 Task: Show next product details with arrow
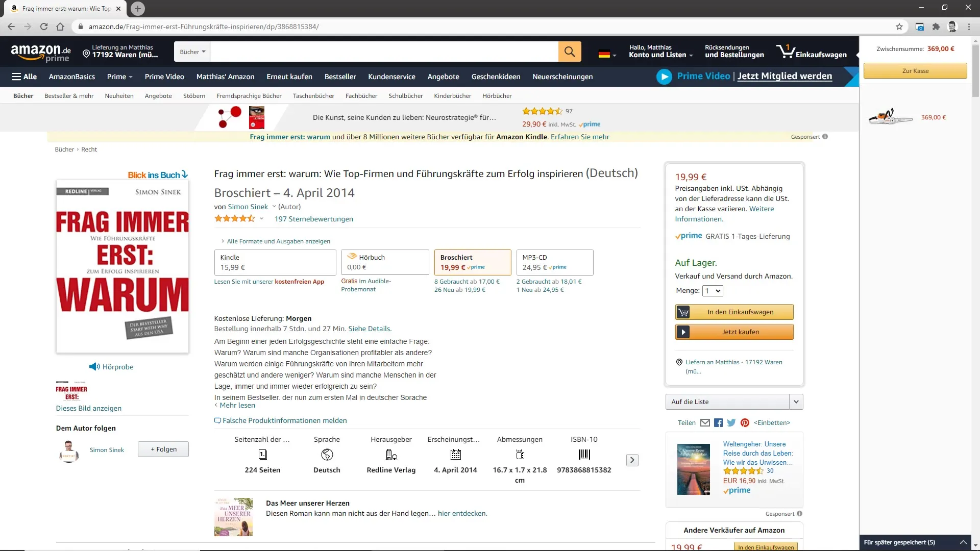tap(632, 460)
